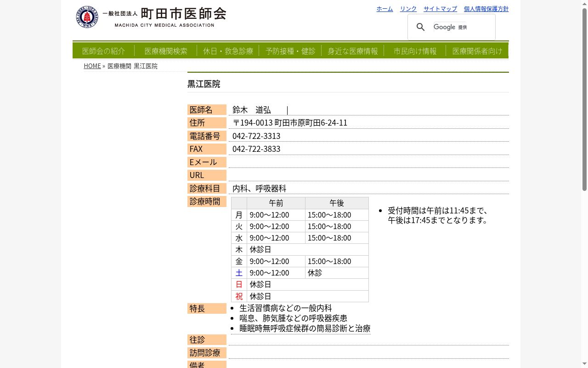Click the 診療時間 label
Image resolution: width=588 pixels, height=368 pixels.
point(207,201)
